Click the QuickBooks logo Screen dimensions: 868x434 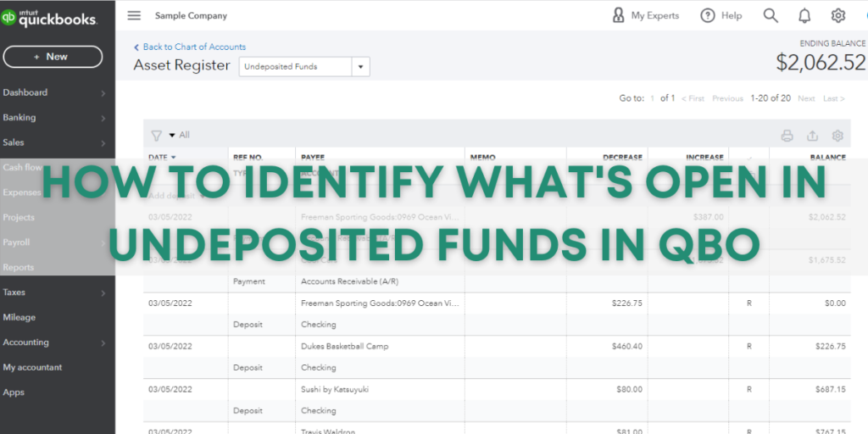[48, 19]
